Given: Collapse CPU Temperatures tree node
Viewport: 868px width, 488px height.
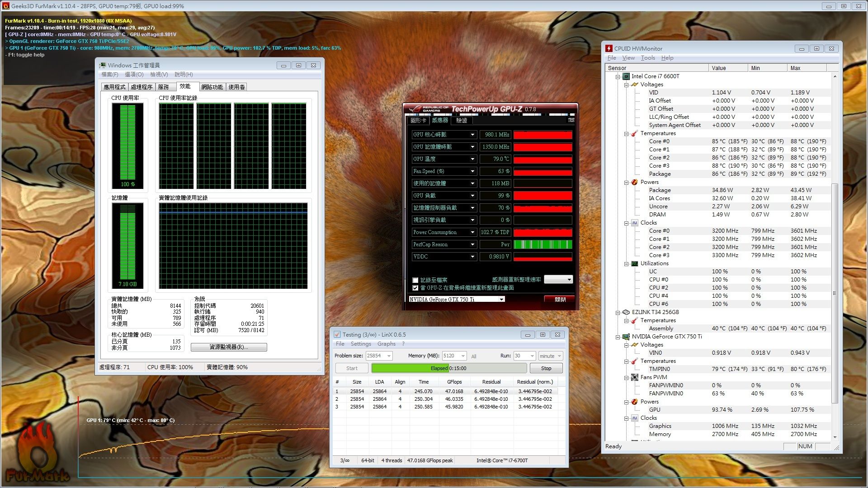Looking at the screenshot, I should [626, 134].
